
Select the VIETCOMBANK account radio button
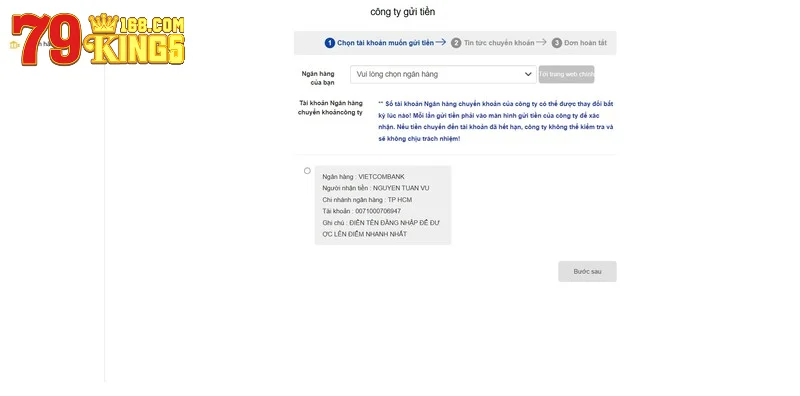(x=307, y=171)
